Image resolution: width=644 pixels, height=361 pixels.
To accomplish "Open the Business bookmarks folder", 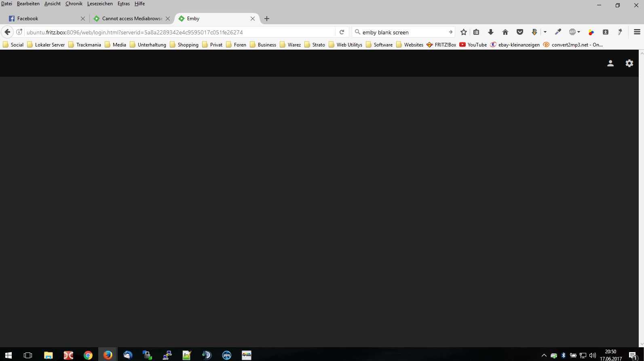I will point(263,45).
